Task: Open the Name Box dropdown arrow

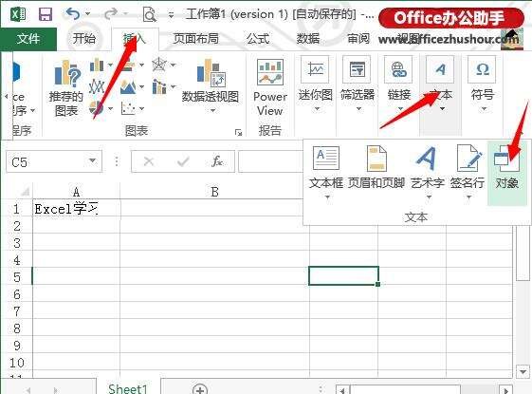Action: 92,160
